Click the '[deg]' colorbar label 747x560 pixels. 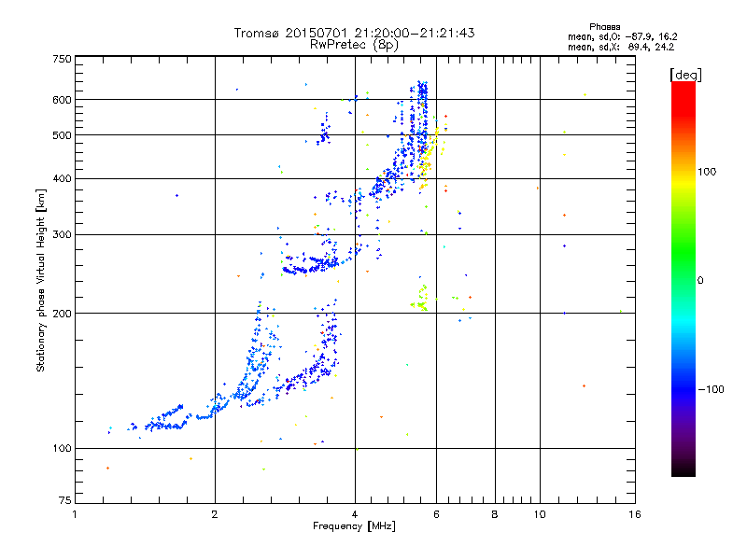[685, 75]
